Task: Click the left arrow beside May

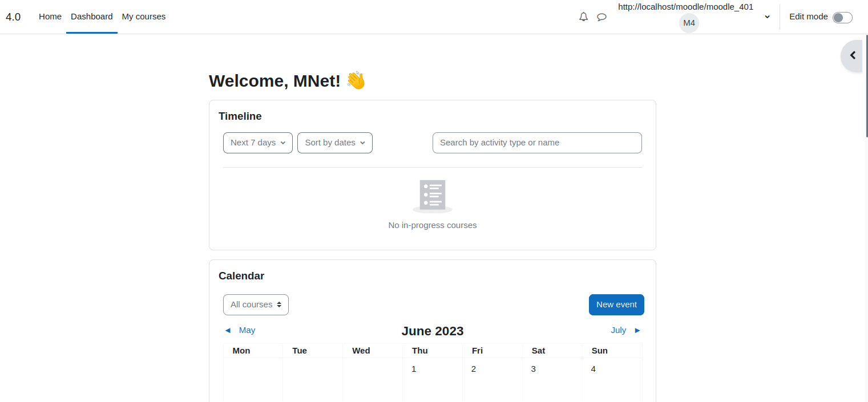Action: [228, 330]
